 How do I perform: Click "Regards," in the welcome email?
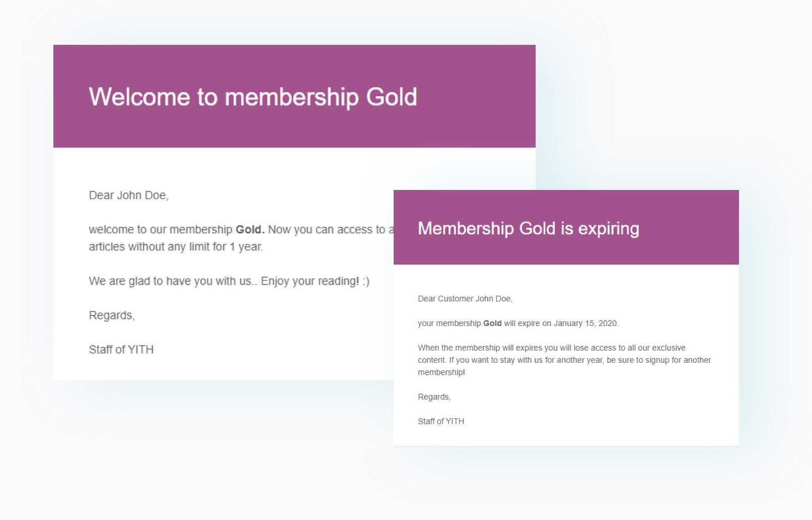coord(112,315)
